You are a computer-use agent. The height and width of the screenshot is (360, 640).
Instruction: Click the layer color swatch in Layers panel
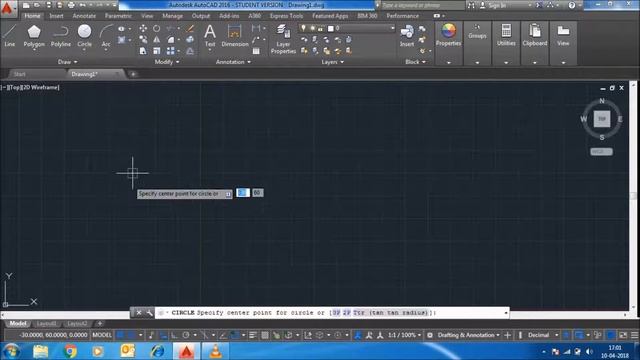pos(331,28)
